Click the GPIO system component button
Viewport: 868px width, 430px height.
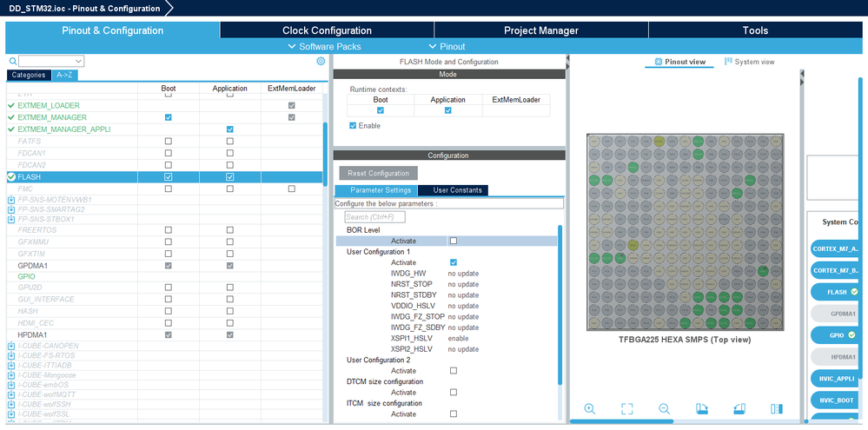[836, 334]
